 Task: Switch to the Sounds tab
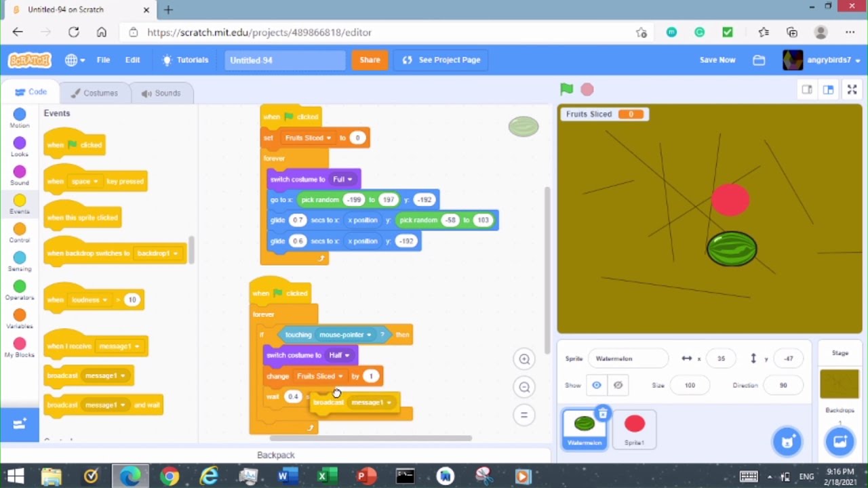tap(161, 93)
